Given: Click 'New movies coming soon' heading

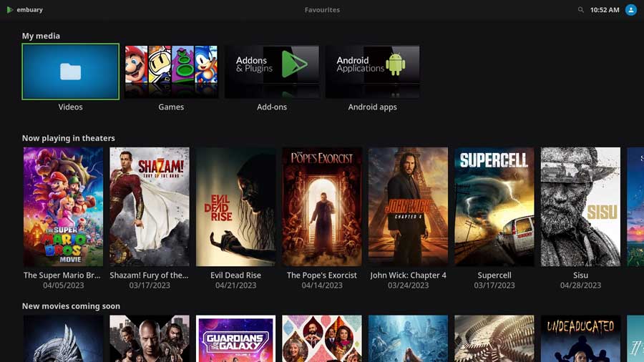Looking at the screenshot, I should (x=71, y=305).
